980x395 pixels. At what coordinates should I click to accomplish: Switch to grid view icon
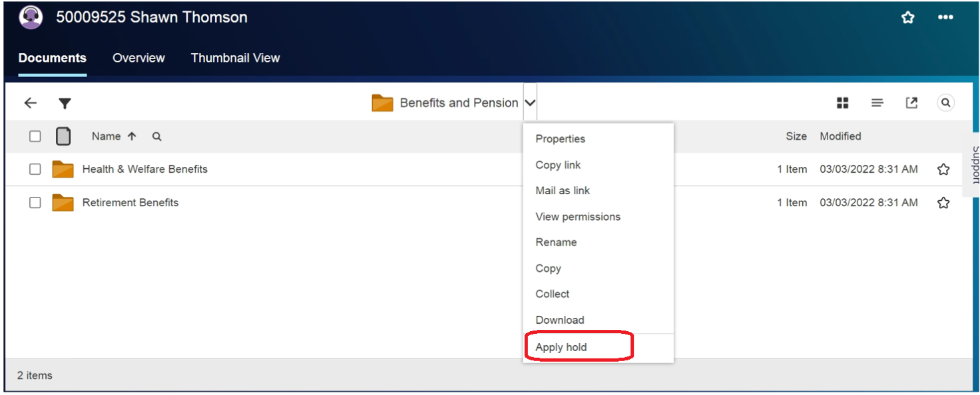(x=842, y=102)
